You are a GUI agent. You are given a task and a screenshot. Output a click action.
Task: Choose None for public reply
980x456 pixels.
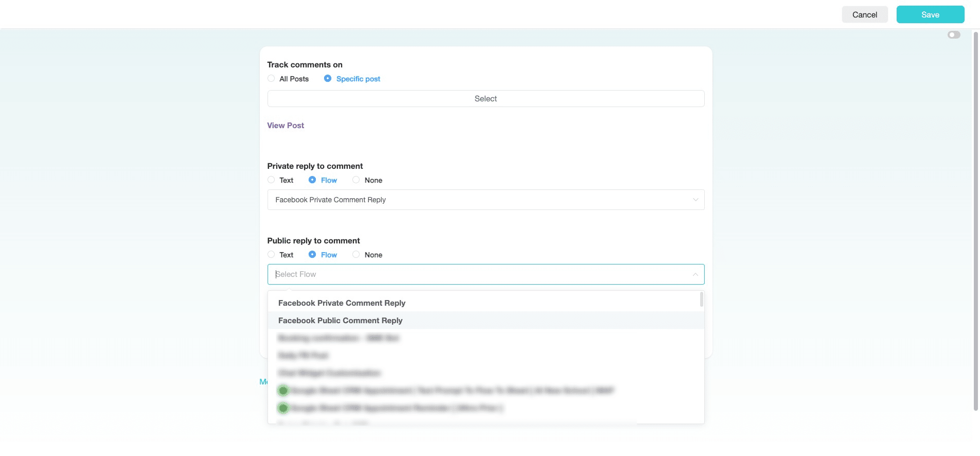[x=356, y=255]
